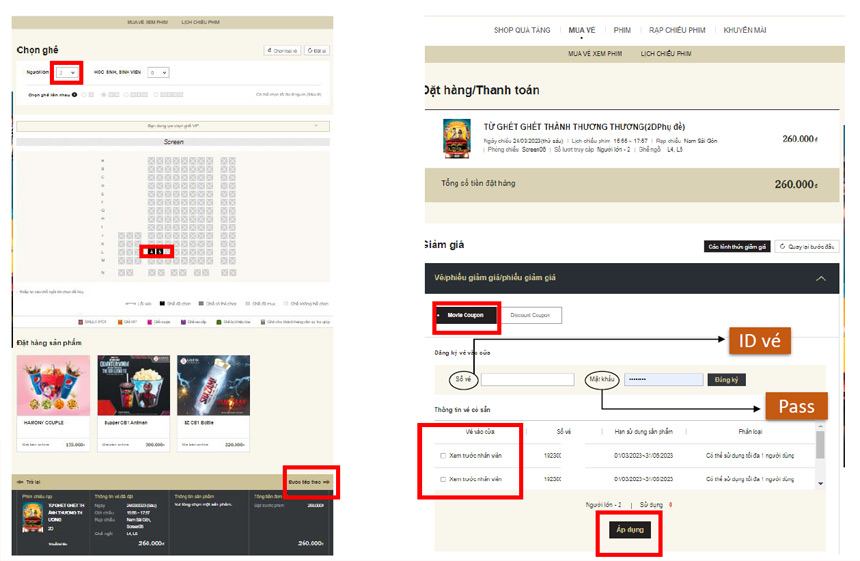Click the Quay lại bước đầu refresh button

click(807, 246)
